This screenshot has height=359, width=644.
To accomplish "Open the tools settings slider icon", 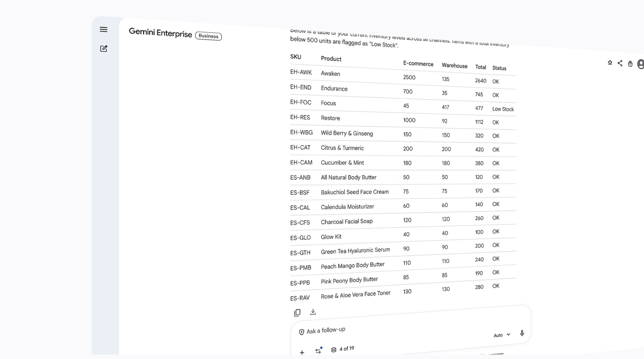I will [x=318, y=350].
